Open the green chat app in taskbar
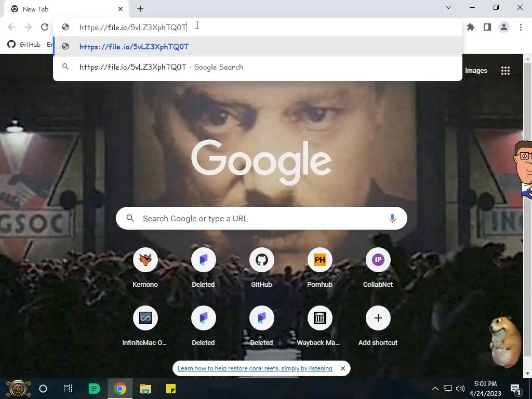The image size is (532, 399). tap(95, 389)
